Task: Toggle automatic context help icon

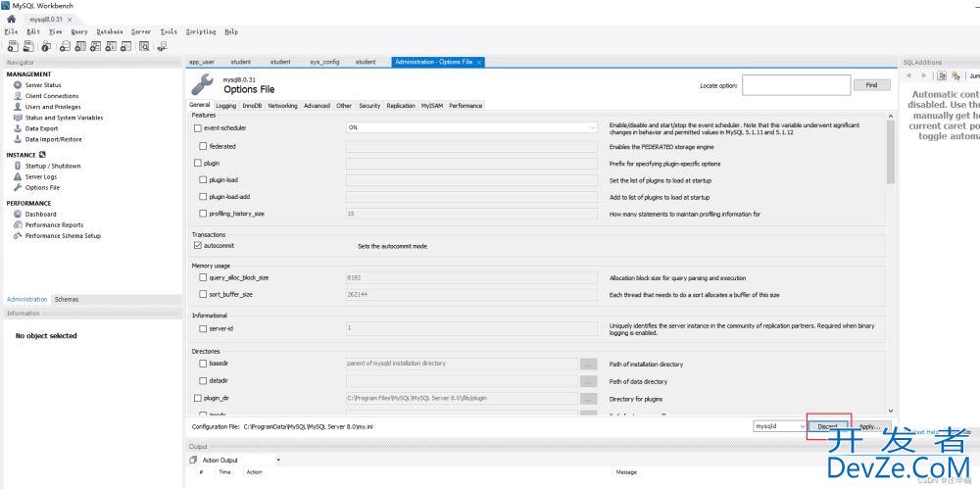Action: 956,75
